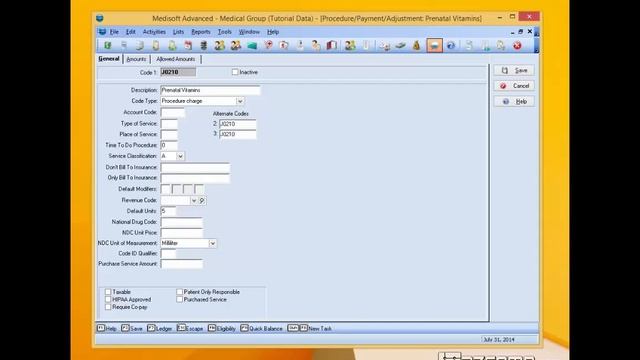Open the Lists menu
Screen dimensions: 640x360
[178, 31]
